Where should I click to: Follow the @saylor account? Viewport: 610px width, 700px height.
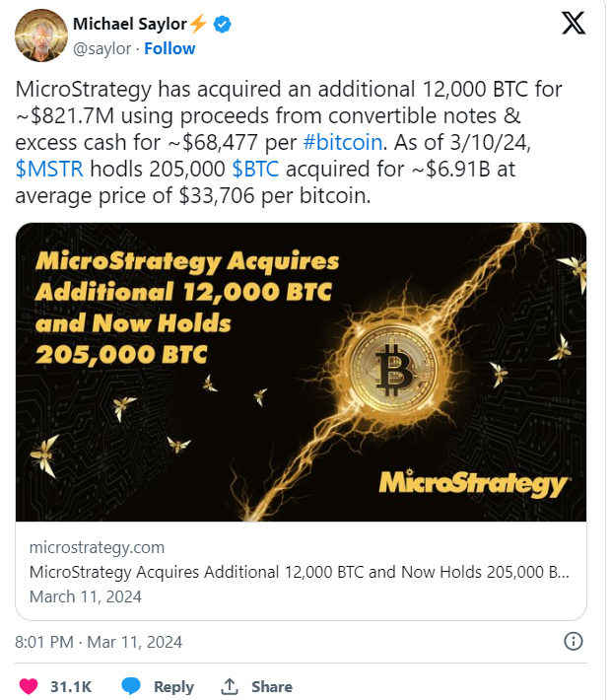tap(169, 48)
